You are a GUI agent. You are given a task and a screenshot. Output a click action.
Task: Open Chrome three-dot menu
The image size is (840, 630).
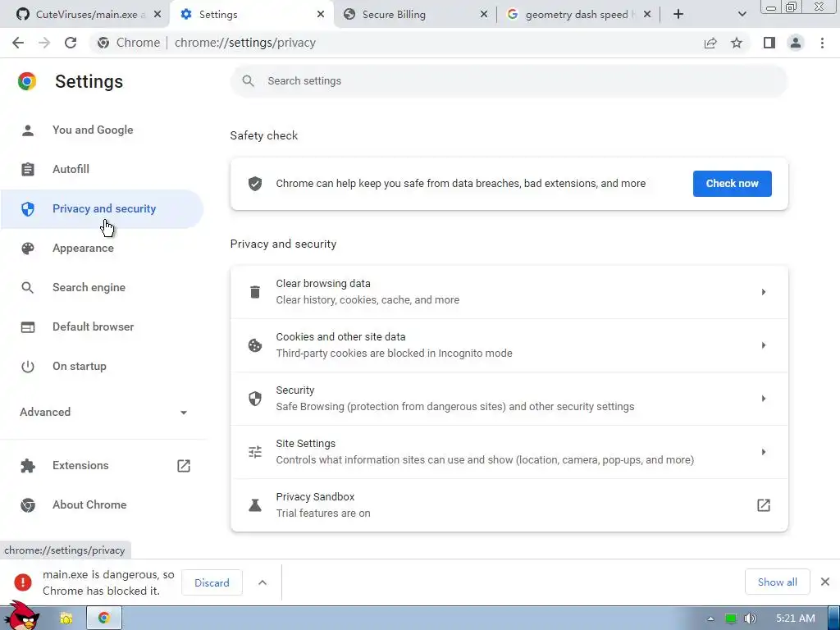(822, 43)
